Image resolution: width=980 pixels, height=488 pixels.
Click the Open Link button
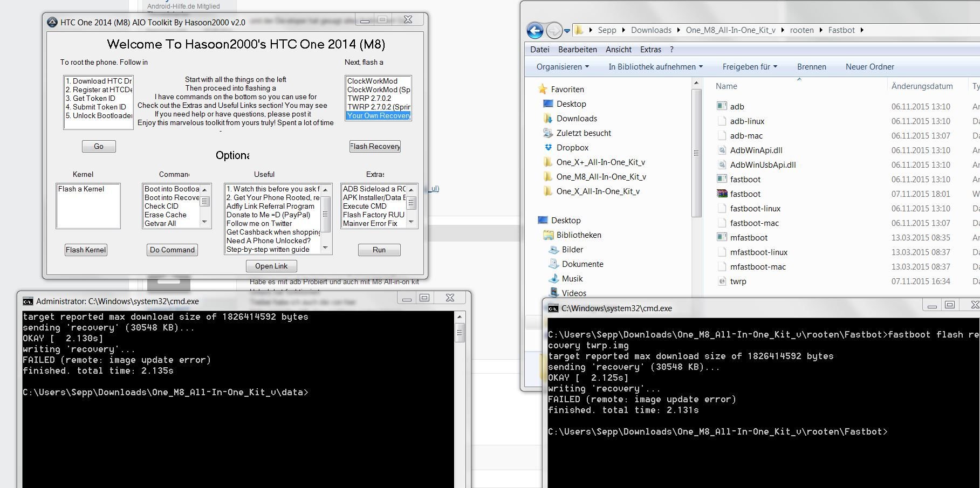pyautogui.click(x=271, y=266)
